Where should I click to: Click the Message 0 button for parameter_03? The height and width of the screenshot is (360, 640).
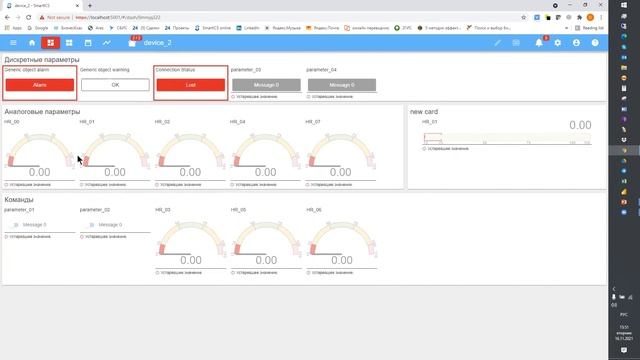(x=266, y=85)
